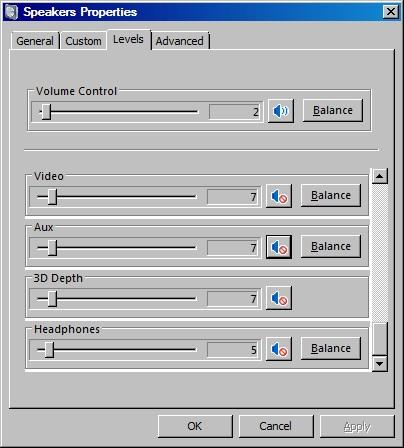Click the Cancel button

click(x=276, y=426)
